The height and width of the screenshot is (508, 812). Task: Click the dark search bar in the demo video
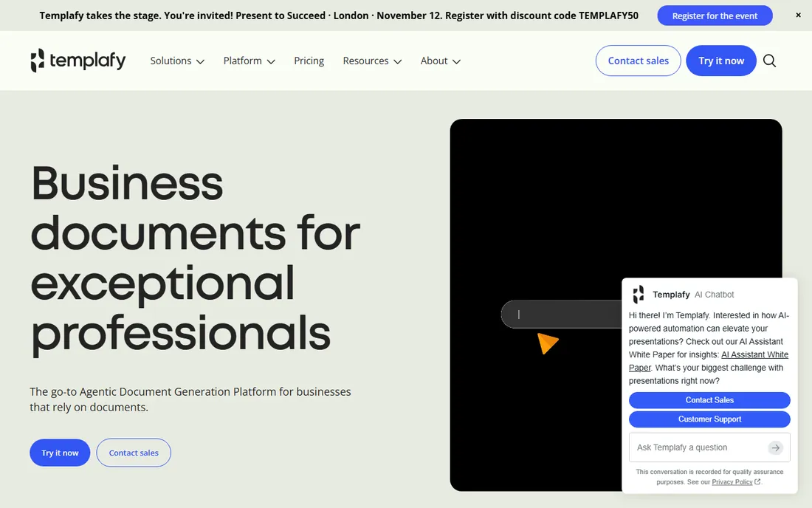point(561,314)
